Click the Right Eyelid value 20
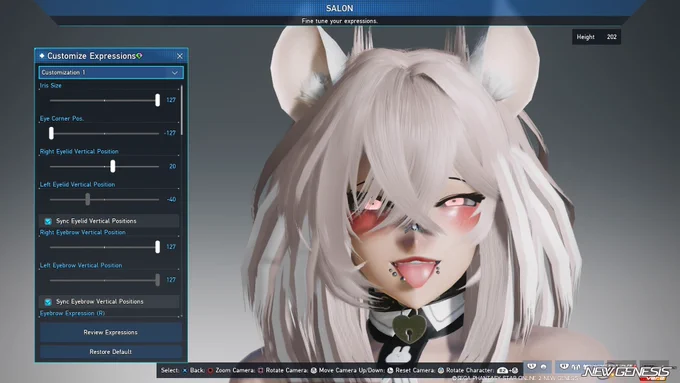This screenshot has width=680, height=383. [x=172, y=167]
